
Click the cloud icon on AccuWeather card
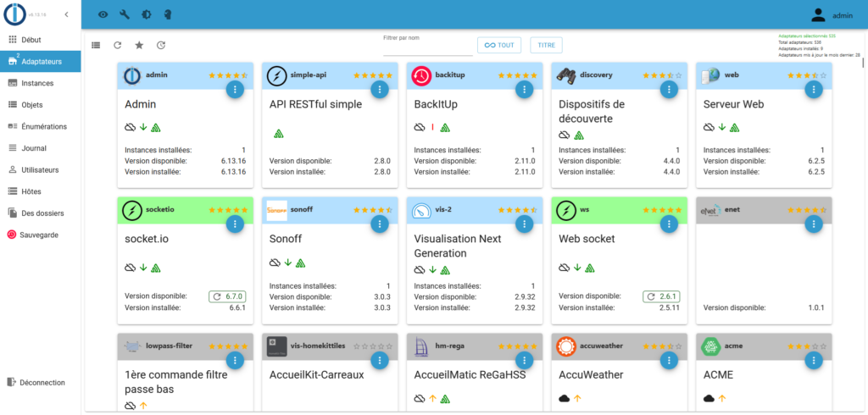(x=564, y=398)
